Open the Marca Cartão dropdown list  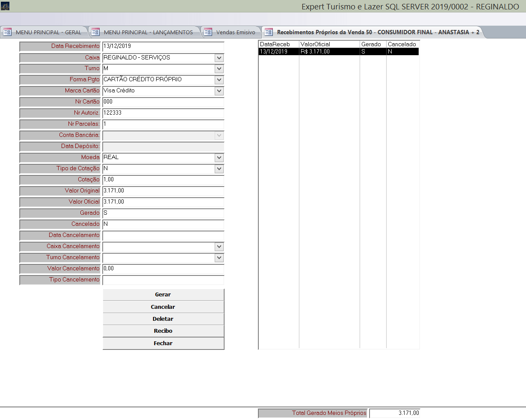click(219, 91)
